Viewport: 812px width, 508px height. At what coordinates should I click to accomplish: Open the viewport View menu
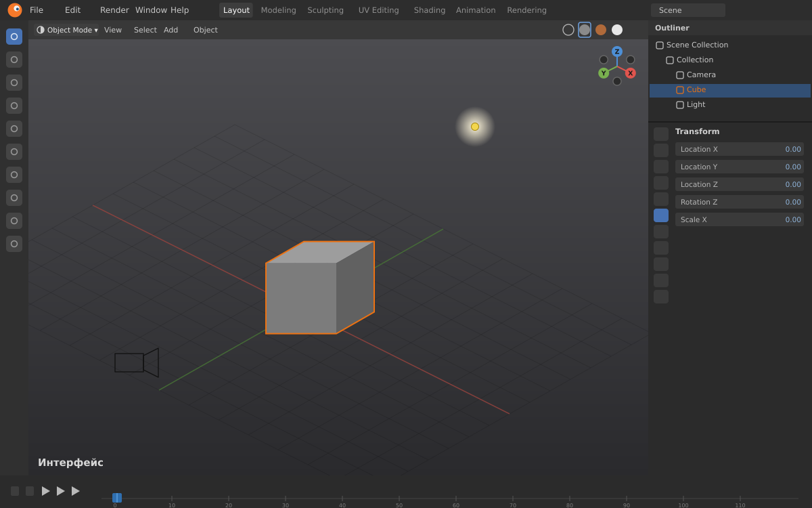point(113,30)
